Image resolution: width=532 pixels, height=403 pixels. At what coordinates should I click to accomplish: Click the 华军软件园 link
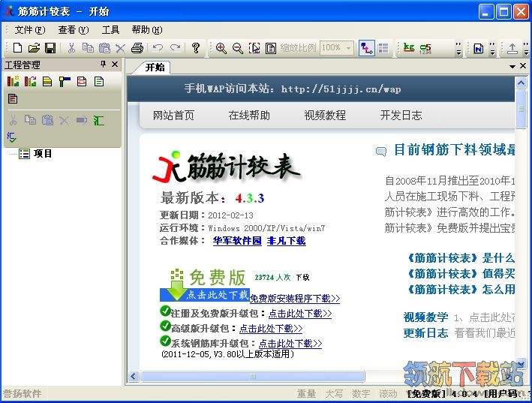[237, 241]
